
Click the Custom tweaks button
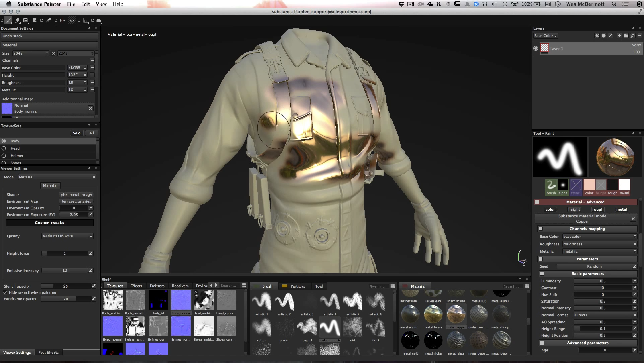coord(49,223)
